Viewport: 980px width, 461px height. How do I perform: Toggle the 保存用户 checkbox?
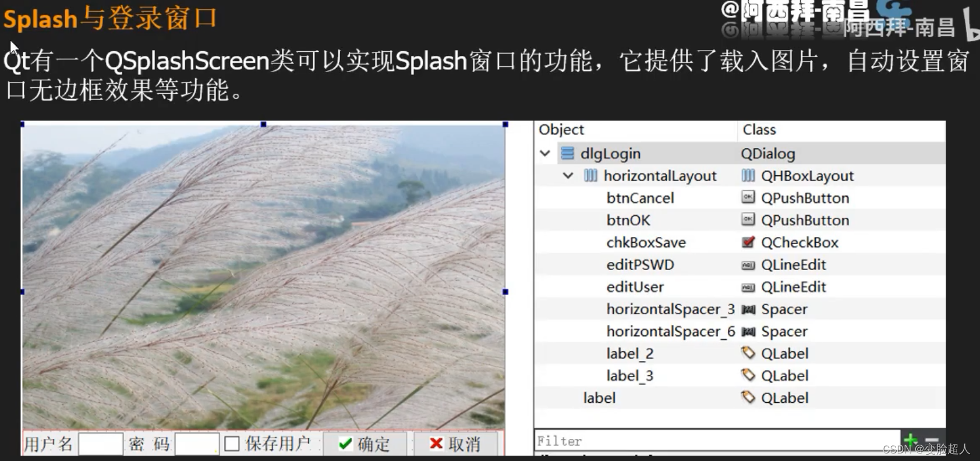pyautogui.click(x=232, y=444)
